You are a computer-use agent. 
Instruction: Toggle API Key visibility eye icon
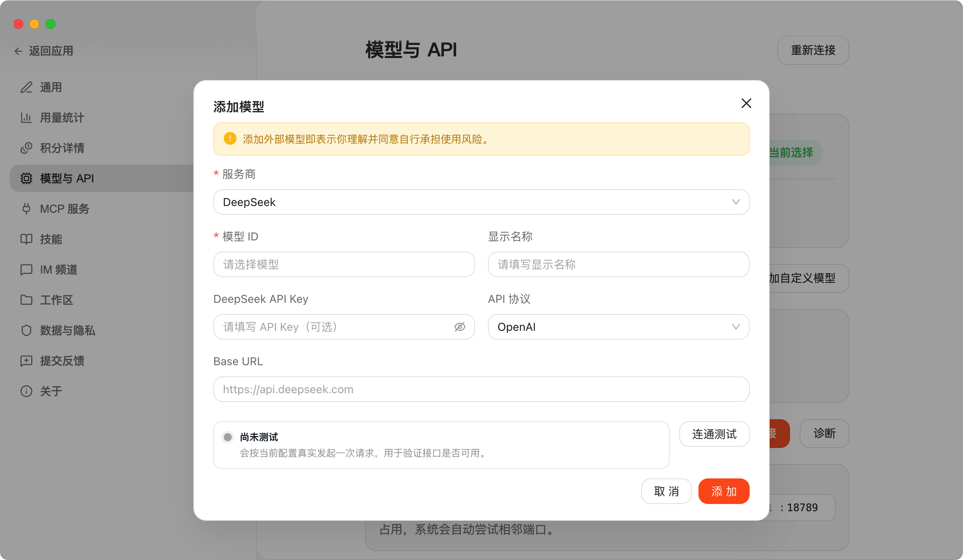(x=459, y=327)
